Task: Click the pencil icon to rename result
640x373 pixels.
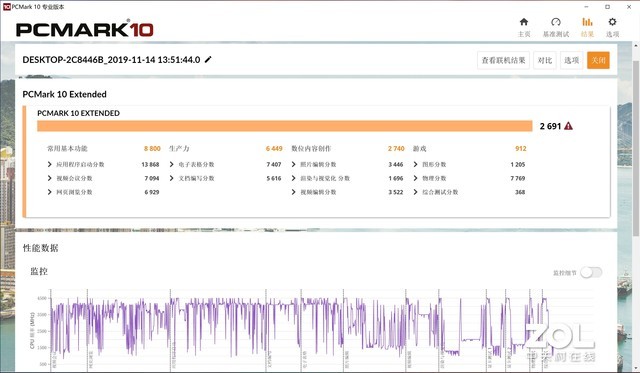Action: pos(208,60)
